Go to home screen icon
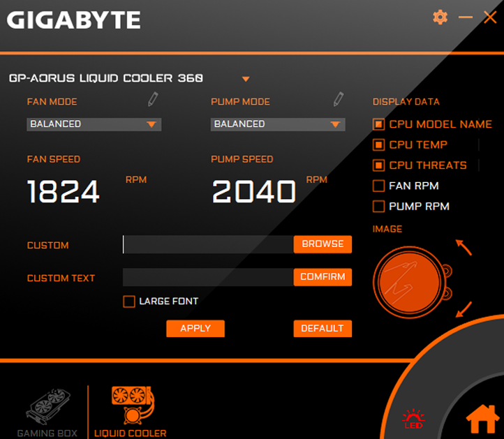 tap(483, 419)
